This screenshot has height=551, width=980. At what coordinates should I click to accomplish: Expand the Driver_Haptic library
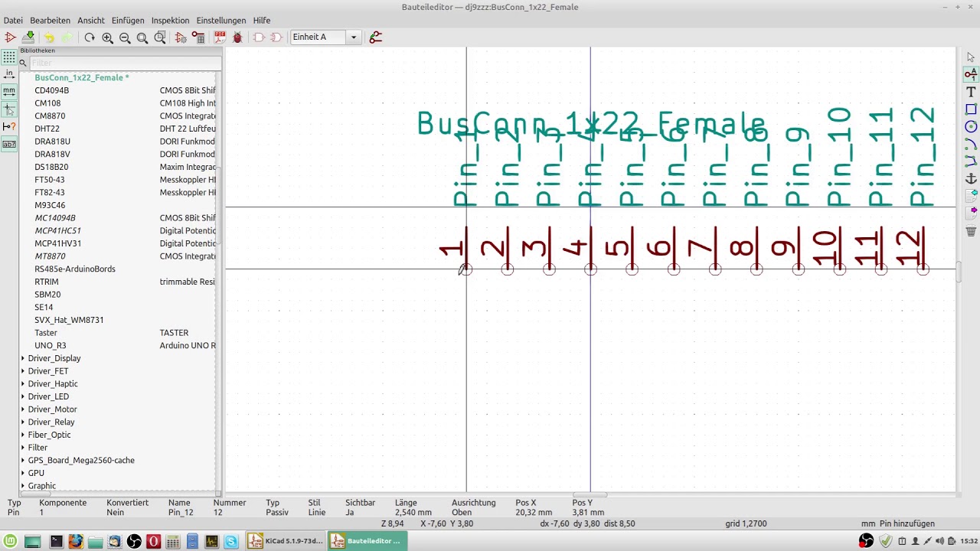pyautogui.click(x=23, y=383)
